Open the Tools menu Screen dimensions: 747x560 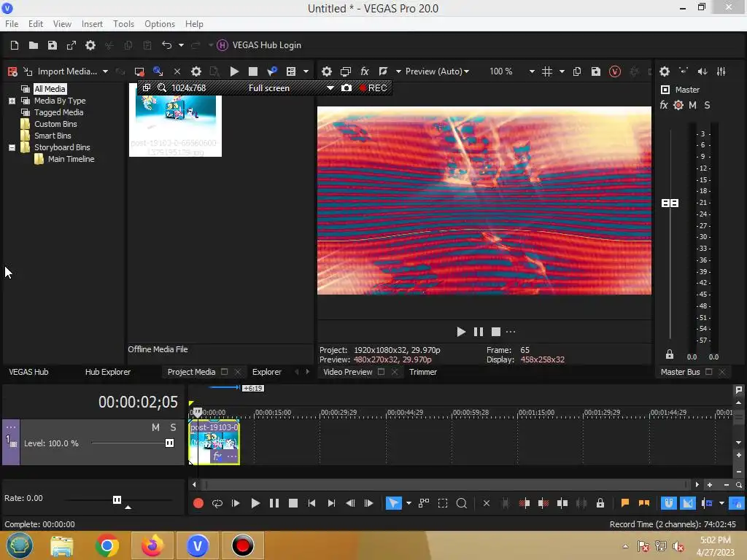click(123, 24)
